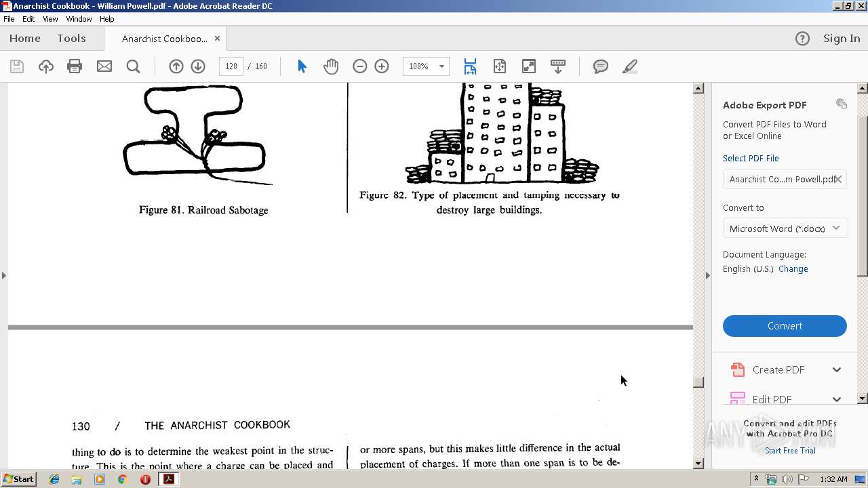Open the View menu
Viewport: 868px width, 488px height.
point(50,19)
